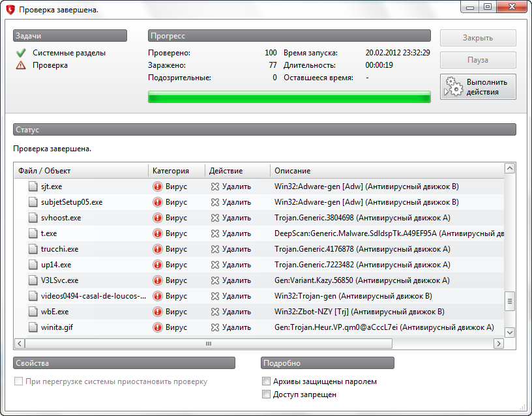Click the delete X icon in wbE.exe row

tap(214, 311)
